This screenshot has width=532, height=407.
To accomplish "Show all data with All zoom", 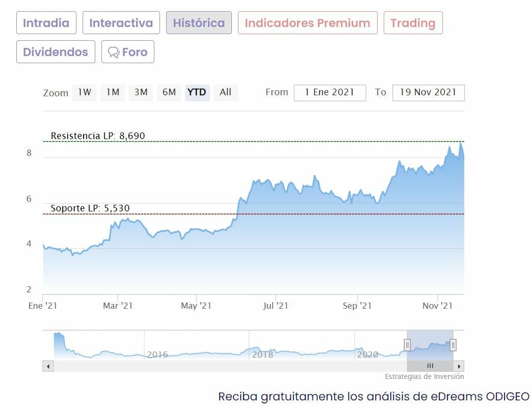I will point(225,92).
